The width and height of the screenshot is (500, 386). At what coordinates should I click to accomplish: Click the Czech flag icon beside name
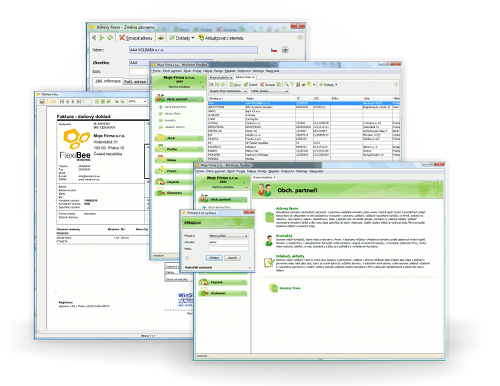[x=274, y=50]
